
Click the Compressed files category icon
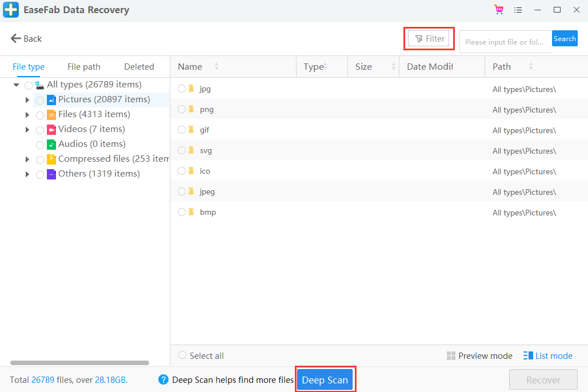[x=51, y=159]
